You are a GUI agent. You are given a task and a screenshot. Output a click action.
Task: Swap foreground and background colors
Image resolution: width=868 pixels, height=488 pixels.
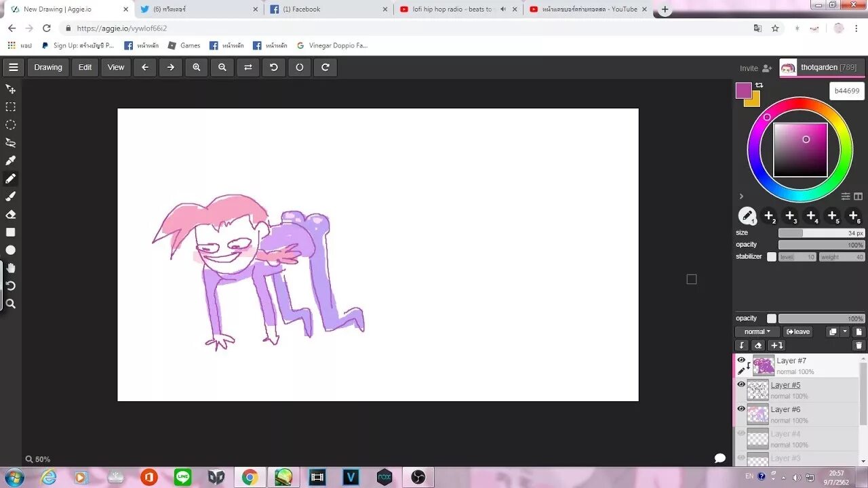pyautogui.click(x=759, y=85)
